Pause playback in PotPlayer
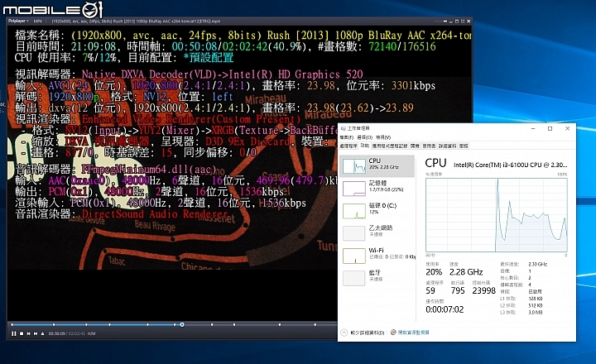Viewport: 596px width, 364px height. (14, 333)
